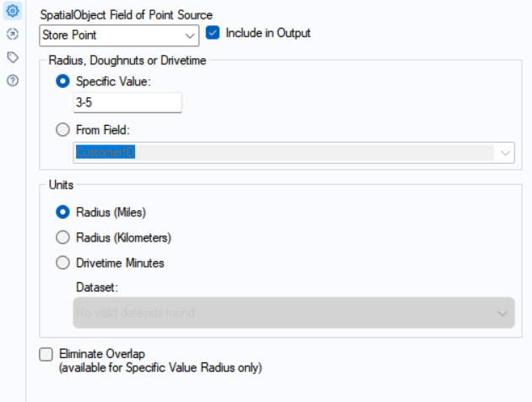The height and width of the screenshot is (402, 532).
Task: Open the Dataset dropdown for drivetime
Action: [293, 312]
